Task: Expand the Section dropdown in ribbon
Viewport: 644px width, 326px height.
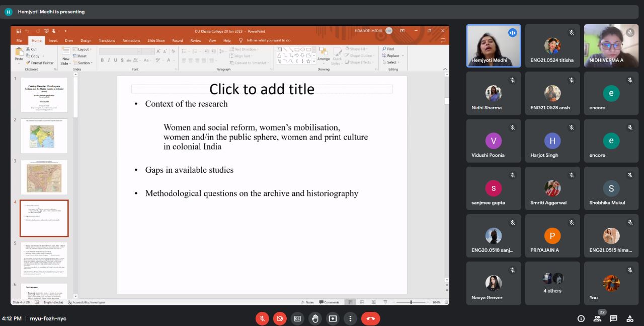Action: (x=84, y=63)
